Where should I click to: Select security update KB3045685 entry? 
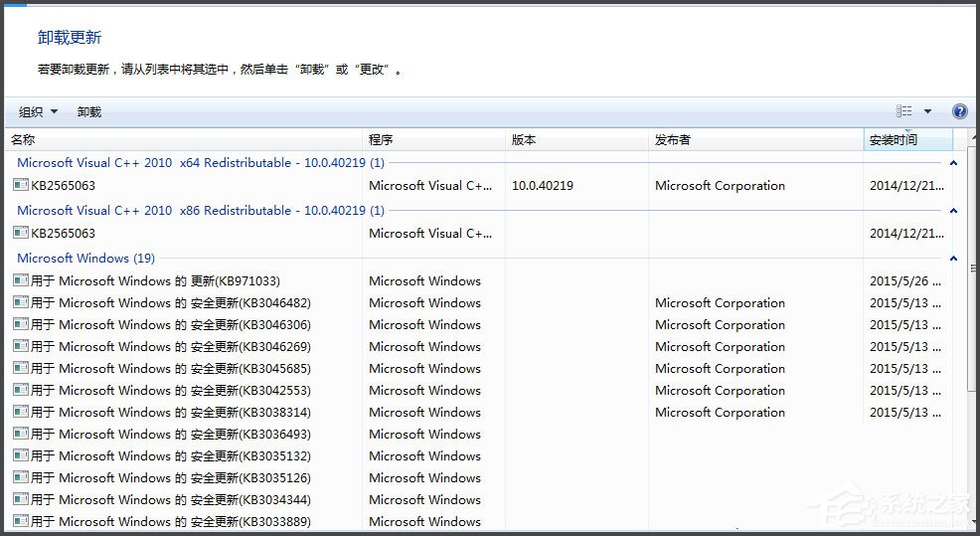click(x=171, y=368)
